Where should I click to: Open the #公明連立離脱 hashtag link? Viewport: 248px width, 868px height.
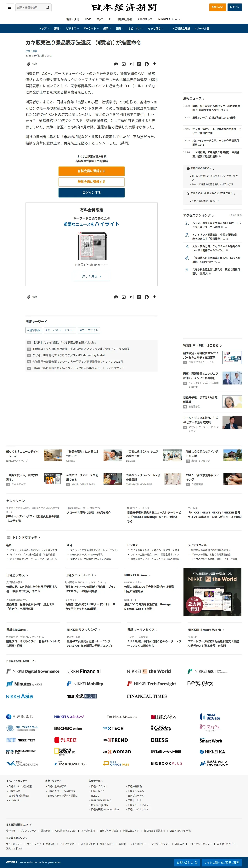coord(181,29)
